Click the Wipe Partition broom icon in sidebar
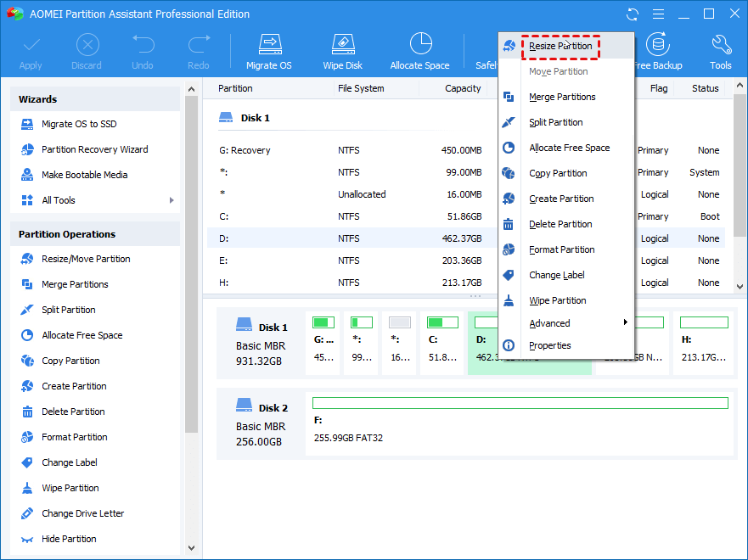This screenshot has width=748, height=560. [27, 488]
